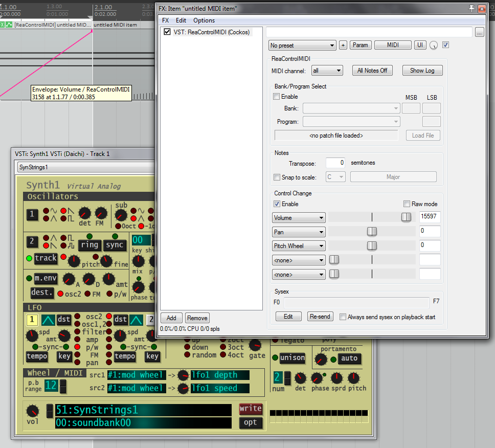Click the src1 lfo1 depth amount knob
The image size is (495, 448).
point(183,375)
